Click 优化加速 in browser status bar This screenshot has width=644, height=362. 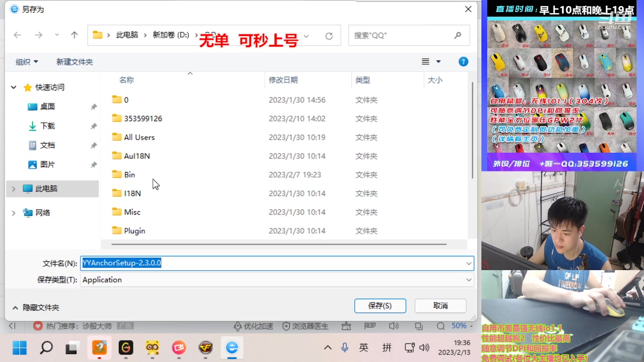pyautogui.click(x=253, y=326)
